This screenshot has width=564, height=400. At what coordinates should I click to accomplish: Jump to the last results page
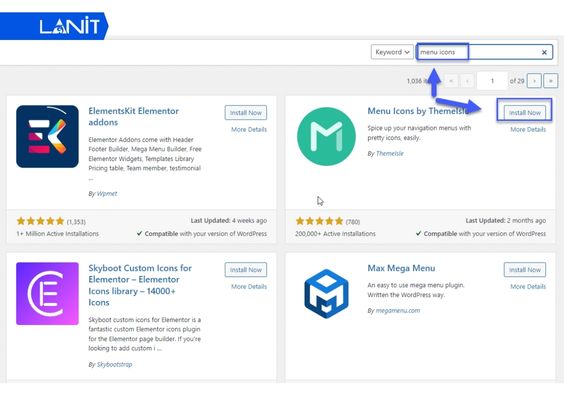coord(550,81)
